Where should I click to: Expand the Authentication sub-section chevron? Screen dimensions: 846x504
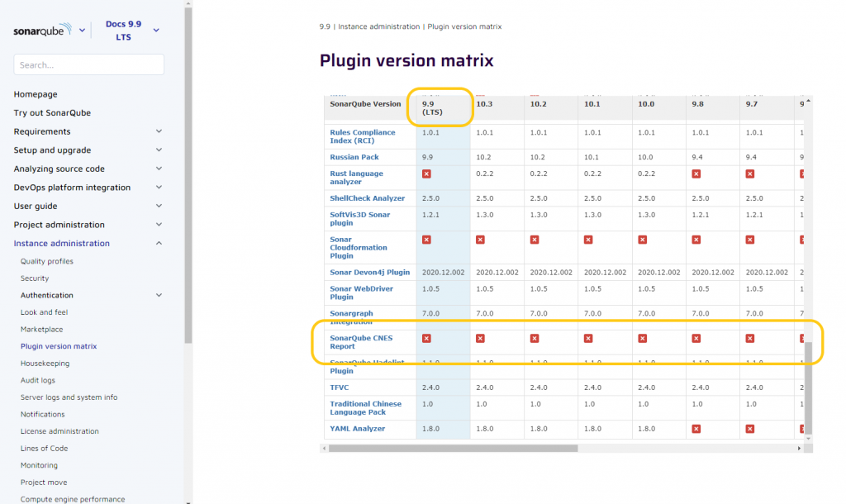[x=159, y=295]
